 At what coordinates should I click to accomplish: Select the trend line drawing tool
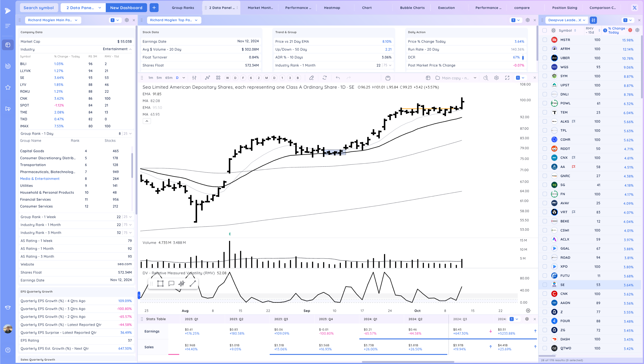[193, 283]
